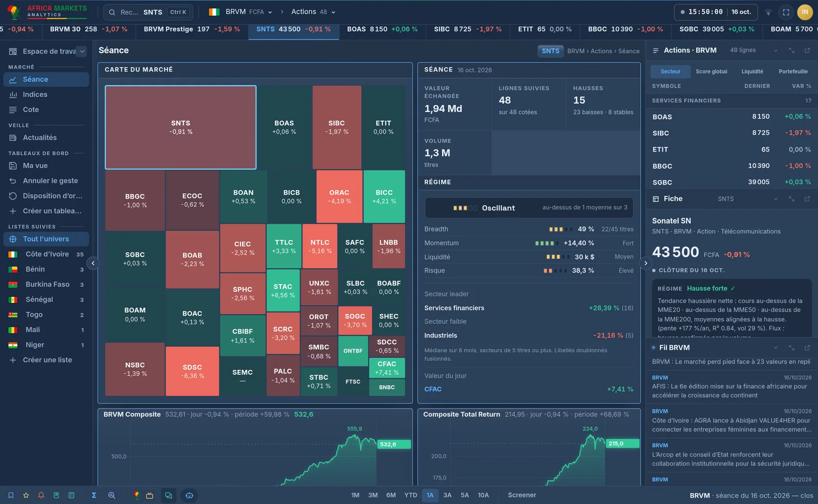818x504 pixels.
Task: Switch to the Liquidité tab
Action: (752, 72)
